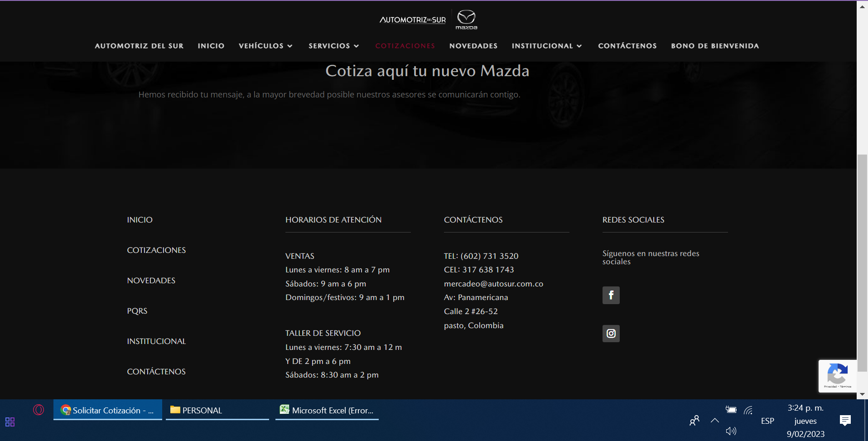Open the clock and date display
Image resolution: width=868 pixels, height=441 pixels.
coord(805,421)
